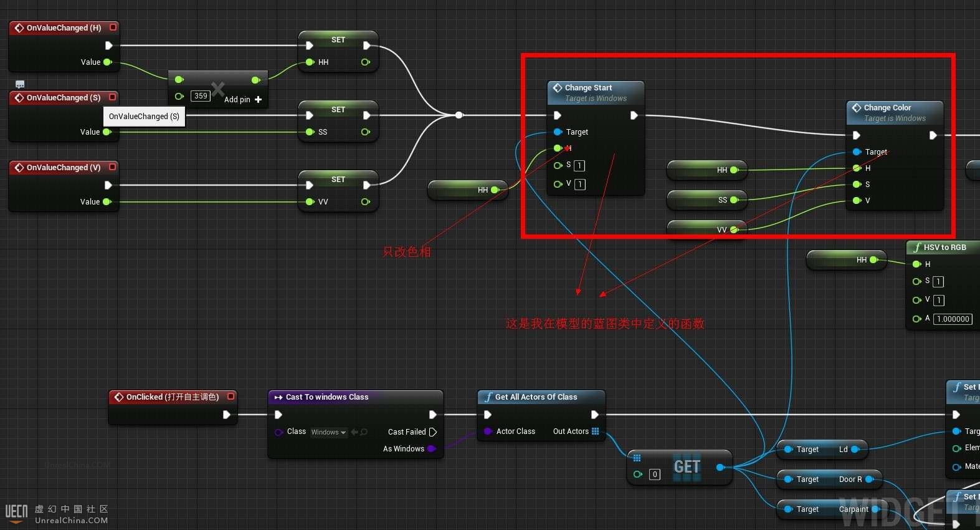
Task: Click the red delegate pin on OnClicked event
Action: coord(231,397)
